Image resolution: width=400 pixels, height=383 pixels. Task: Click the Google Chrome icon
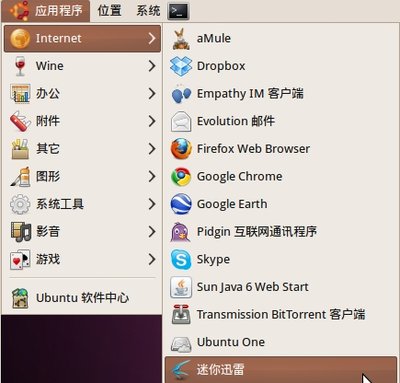click(181, 177)
